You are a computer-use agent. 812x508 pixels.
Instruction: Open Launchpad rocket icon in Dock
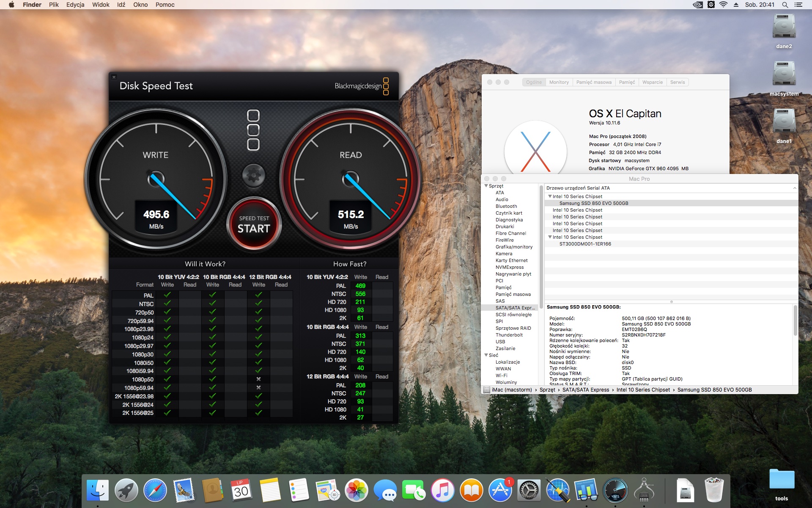[126, 490]
